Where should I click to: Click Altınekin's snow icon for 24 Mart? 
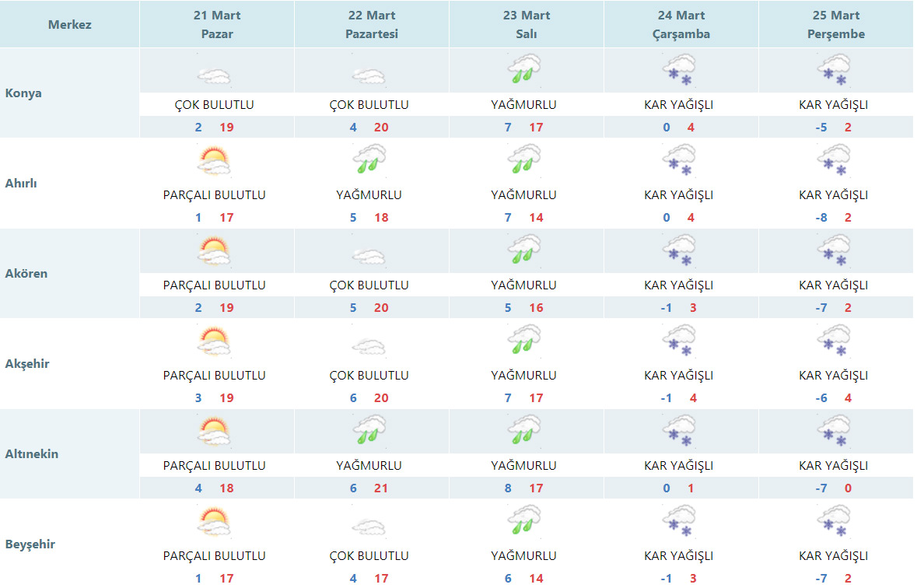click(679, 431)
